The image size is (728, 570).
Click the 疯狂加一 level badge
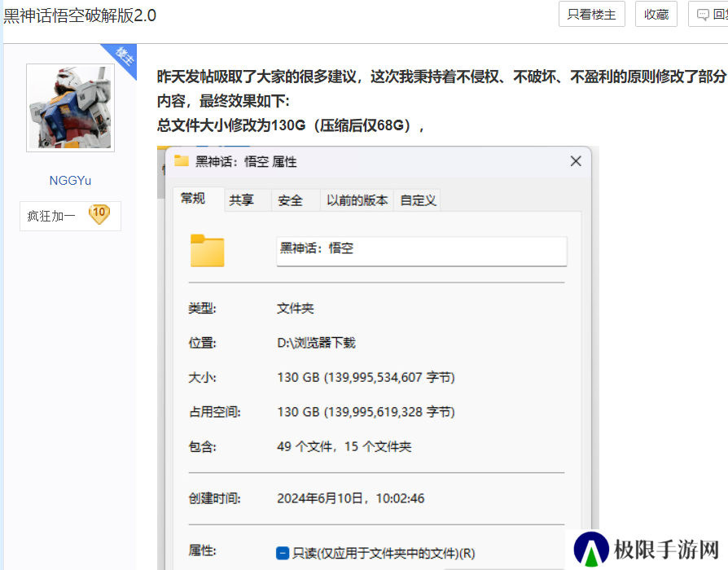click(70, 216)
